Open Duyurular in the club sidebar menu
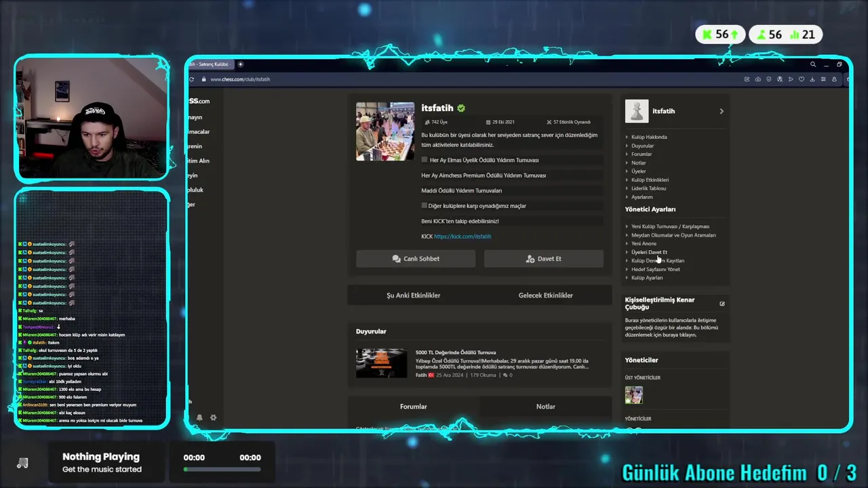868x488 pixels. (x=642, y=146)
